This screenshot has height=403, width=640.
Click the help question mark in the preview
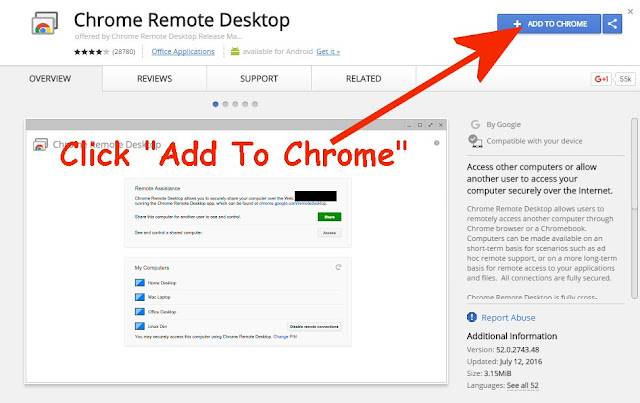click(437, 143)
